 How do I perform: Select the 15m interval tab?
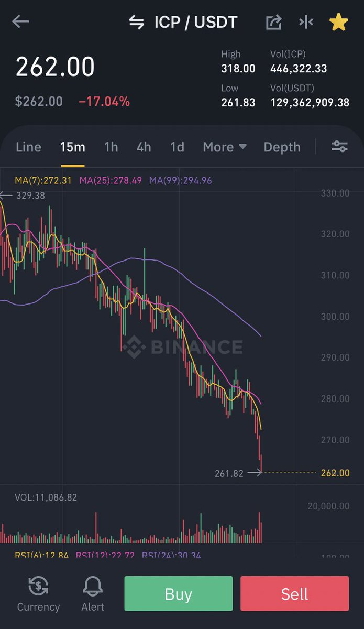(72, 147)
